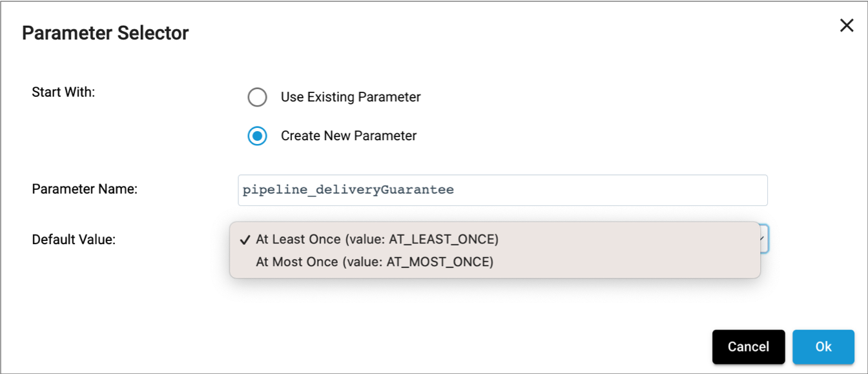Click the Default Value label
The width and height of the screenshot is (868, 374).
[x=73, y=239]
